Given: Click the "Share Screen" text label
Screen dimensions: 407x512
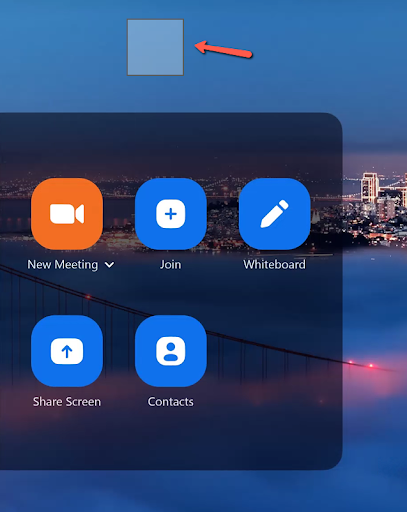Looking at the screenshot, I should (67, 402).
